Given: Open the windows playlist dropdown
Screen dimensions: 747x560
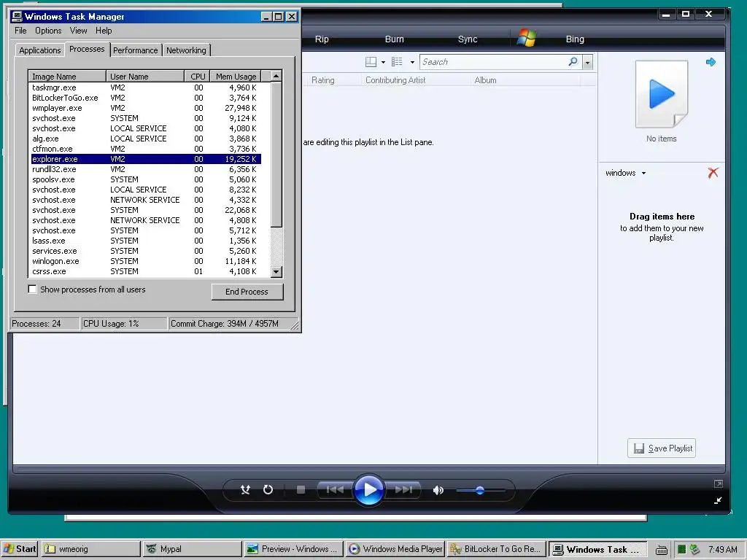Looking at the screenshot, I should [x=625, y=173].
